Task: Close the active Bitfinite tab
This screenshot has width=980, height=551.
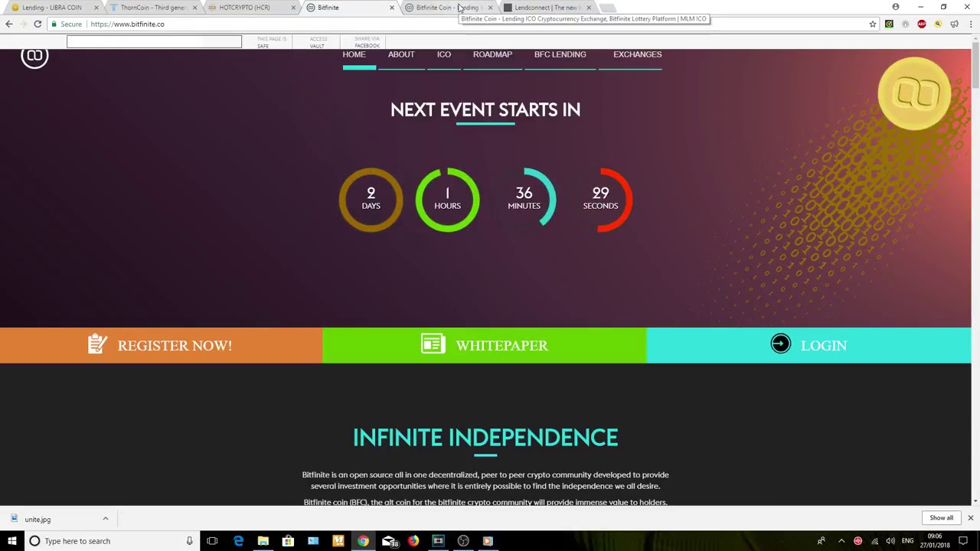Action: tap(391, 8)
